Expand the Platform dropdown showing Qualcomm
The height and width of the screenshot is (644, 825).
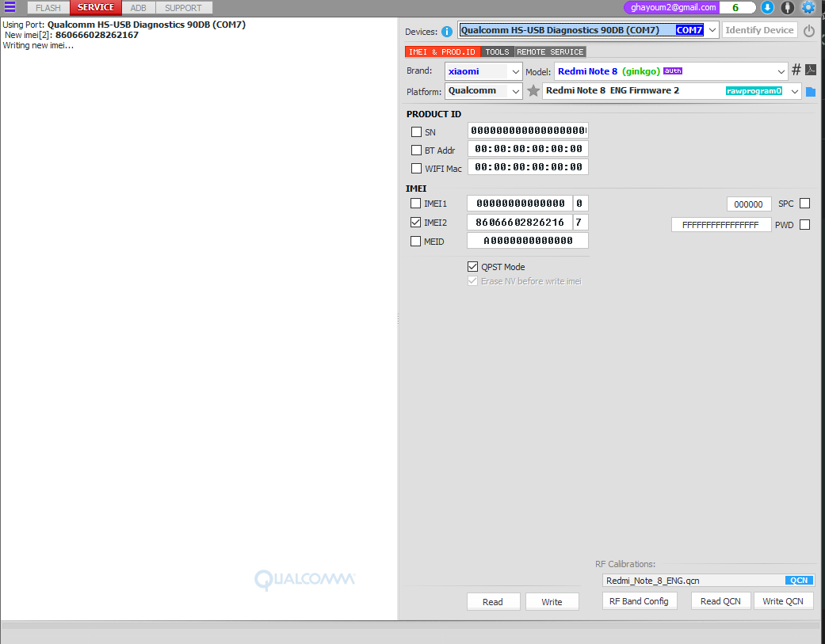point(516,91)
